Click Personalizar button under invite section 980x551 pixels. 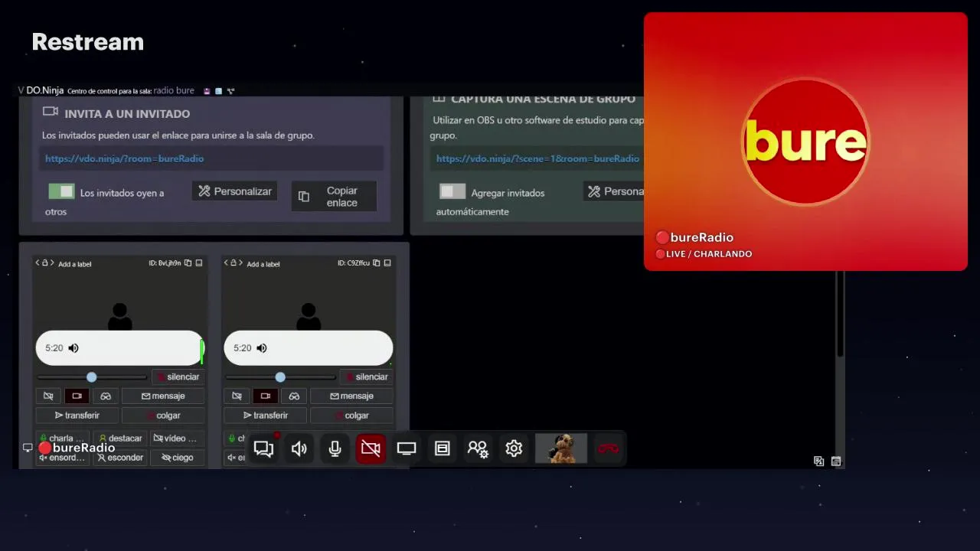[234, 191]
